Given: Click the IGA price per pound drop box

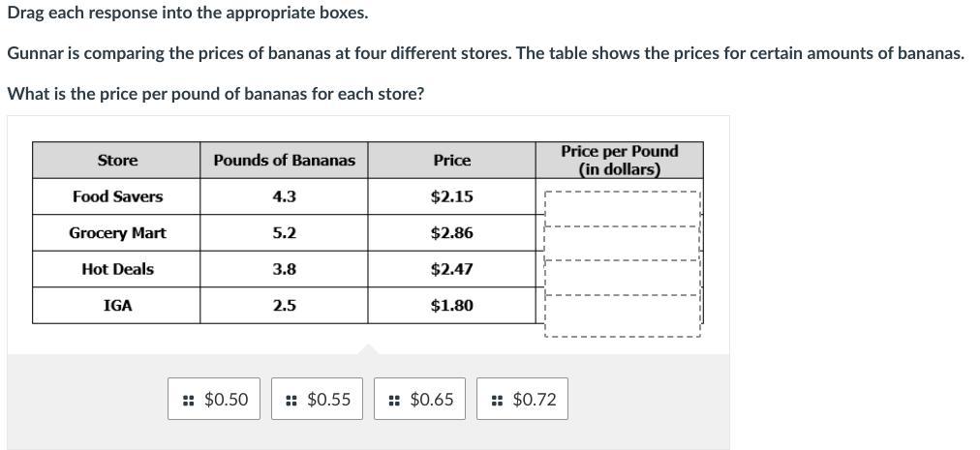Looking at the screenshot, I should 622,315.
